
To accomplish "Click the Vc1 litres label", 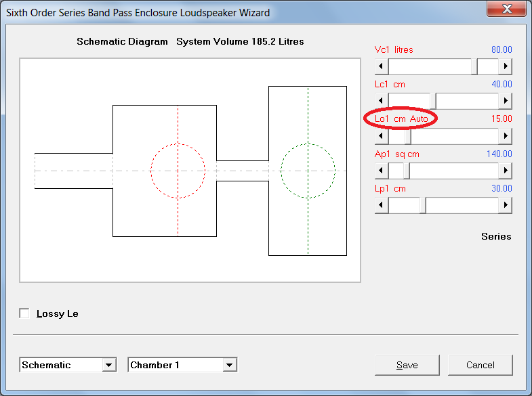I will 394,50.
